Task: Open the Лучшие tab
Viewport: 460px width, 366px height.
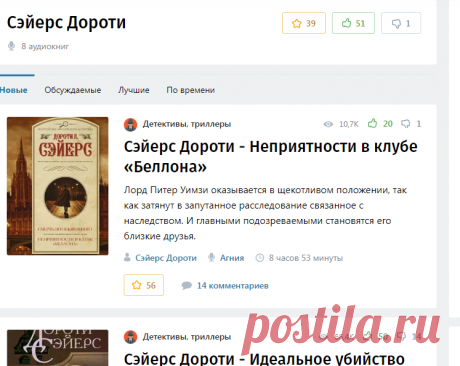Action: pyautogui.click(x=134, y=90)
